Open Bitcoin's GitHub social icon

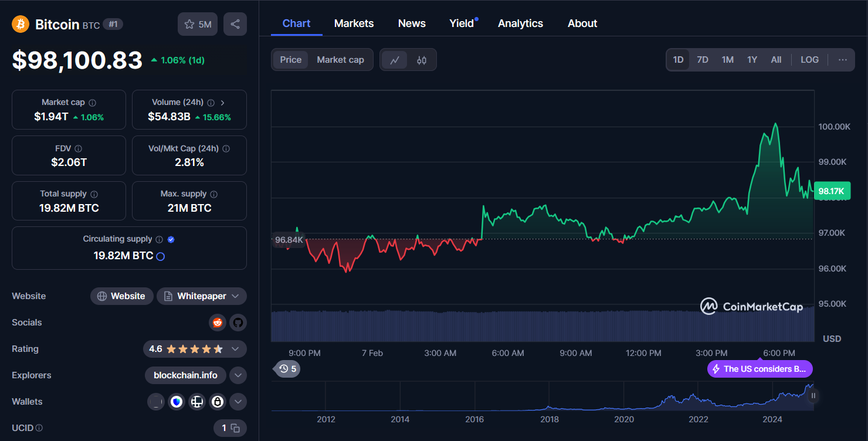(x=238, y=323)
